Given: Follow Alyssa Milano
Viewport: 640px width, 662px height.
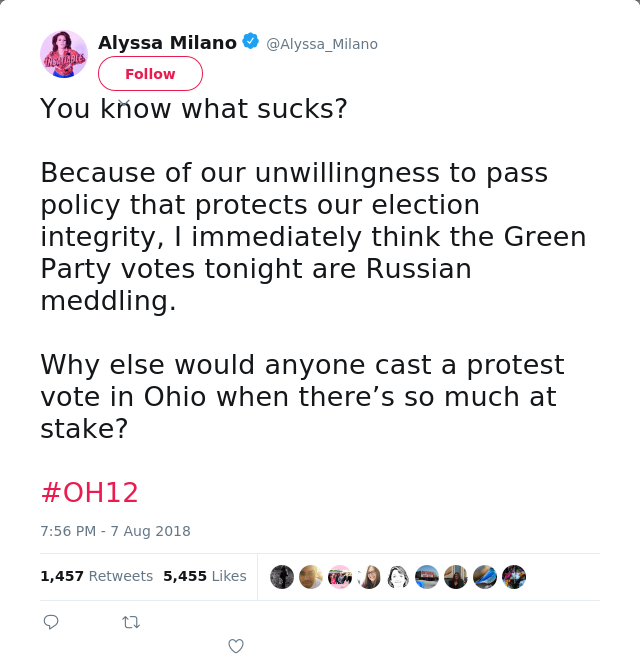Looking at the screenshot, I should pos(150,74).
